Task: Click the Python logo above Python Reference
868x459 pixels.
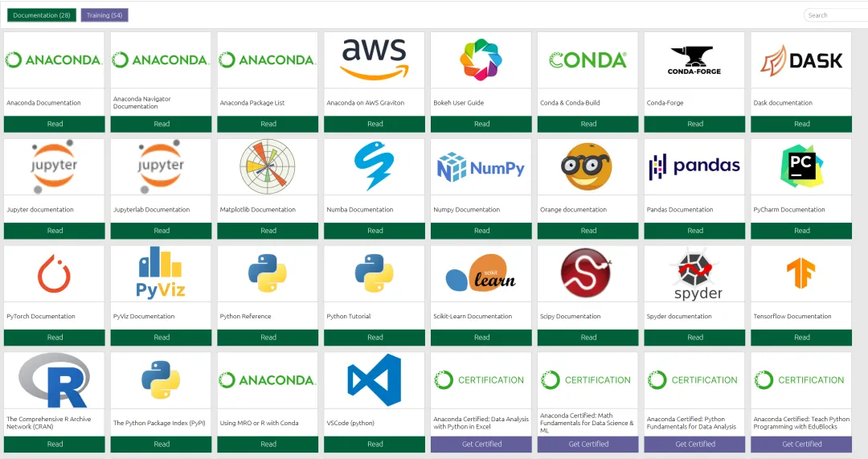Action: 268,273
